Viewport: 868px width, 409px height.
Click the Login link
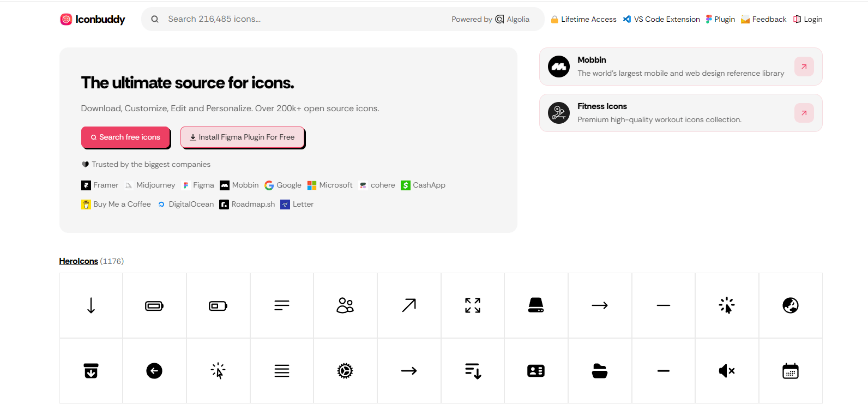[x=807, y=19]
